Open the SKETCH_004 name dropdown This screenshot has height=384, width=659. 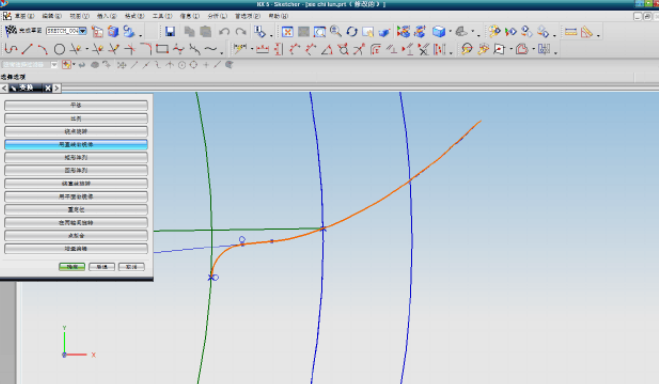(x=83, y=31)
